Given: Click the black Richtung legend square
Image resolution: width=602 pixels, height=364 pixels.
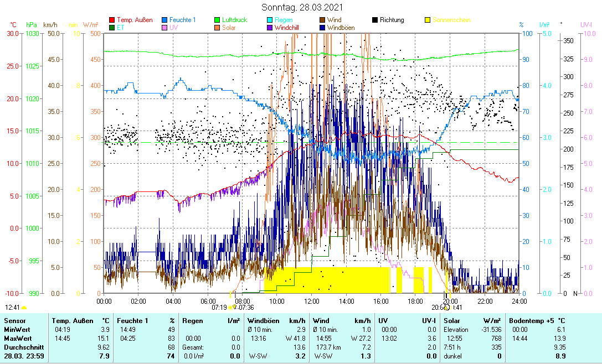Looking at the screenshot, I should point(375,20).
